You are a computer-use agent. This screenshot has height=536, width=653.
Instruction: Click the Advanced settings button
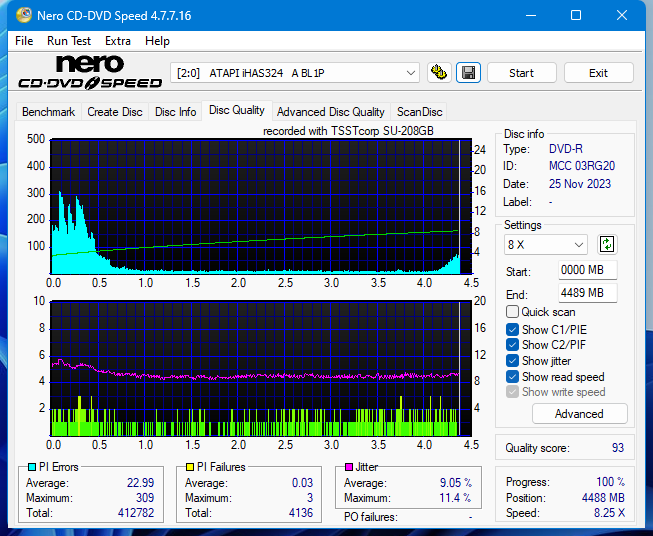coord(579,414)
